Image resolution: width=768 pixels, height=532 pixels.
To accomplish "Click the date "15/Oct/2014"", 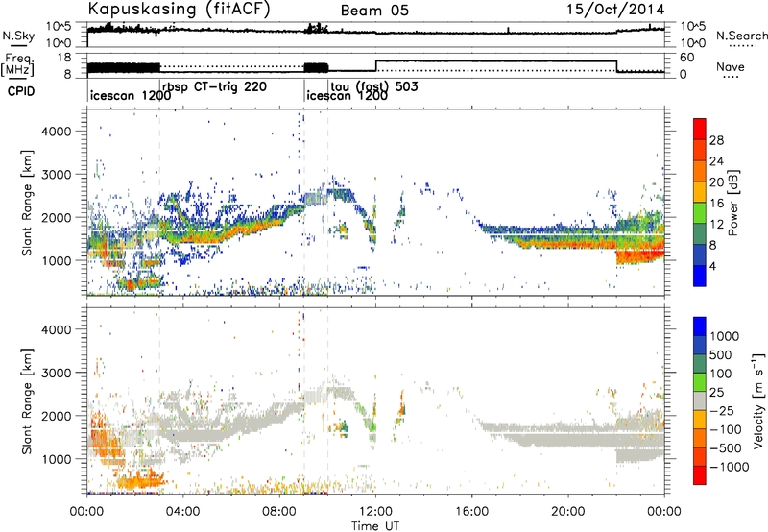I will coord(615,10).
